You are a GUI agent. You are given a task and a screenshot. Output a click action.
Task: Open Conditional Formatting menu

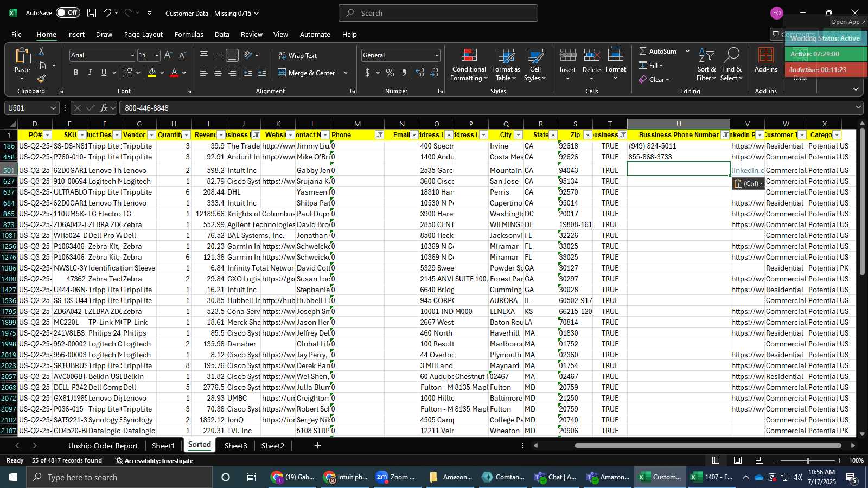point(469,65)
